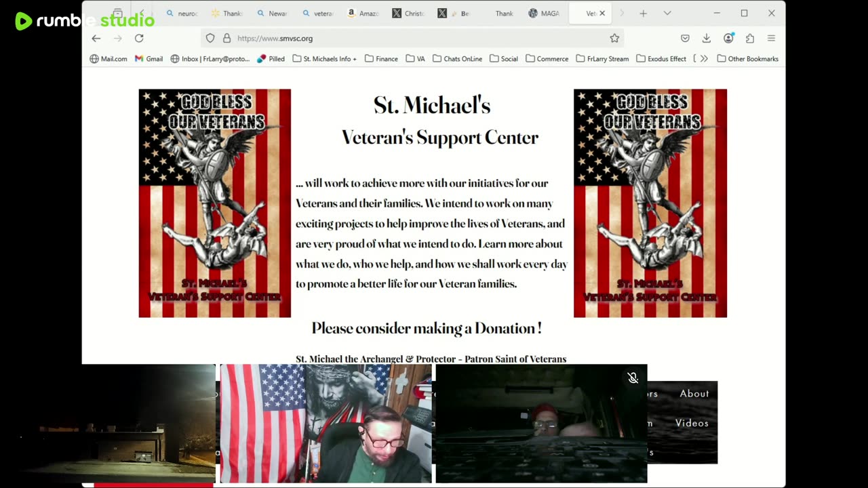This screenshot has width=868, height=488.
Task: Select the center webcam feed with flag
Action: (325, 424)
